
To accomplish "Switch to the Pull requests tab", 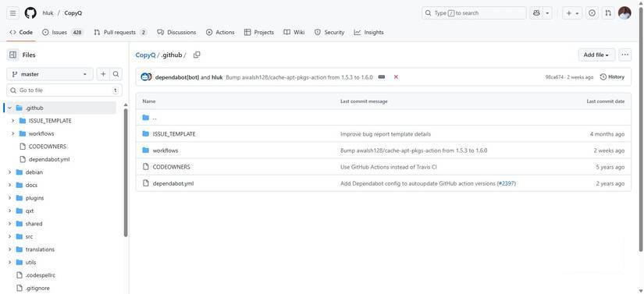I will (x=120, y=32).
